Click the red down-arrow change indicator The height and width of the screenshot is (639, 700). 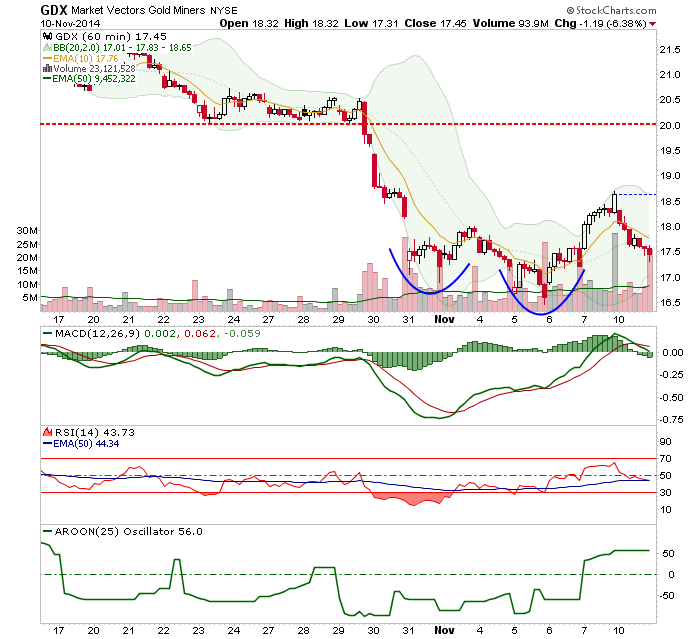point(652,24)
